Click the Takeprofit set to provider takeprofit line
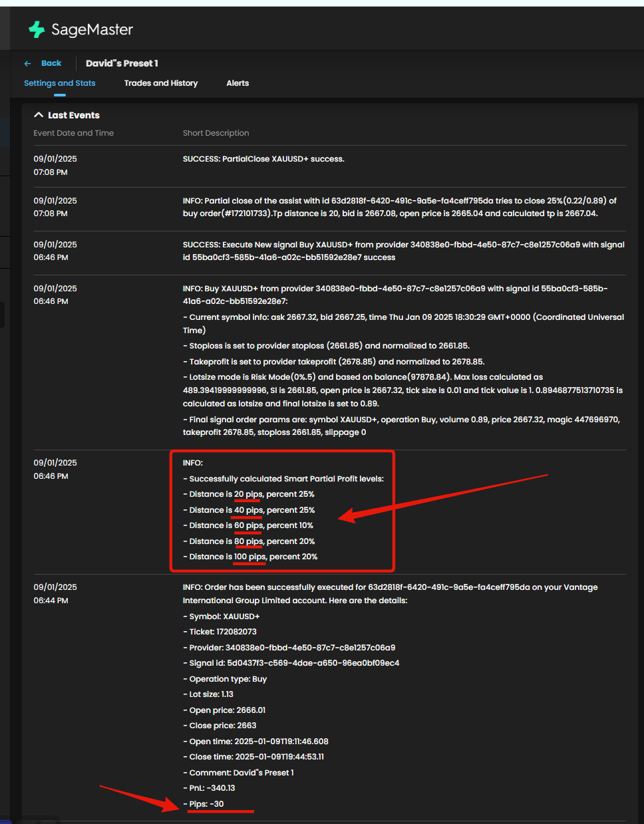Viewport: 644px width, 824px height. pos(334,362)
